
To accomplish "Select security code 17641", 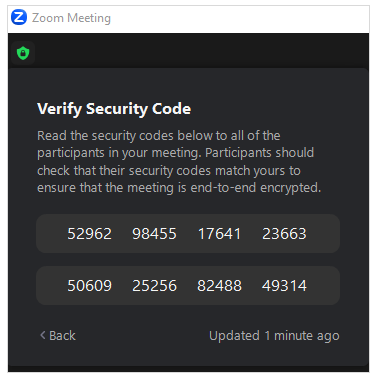I will [x=219, y=234].
